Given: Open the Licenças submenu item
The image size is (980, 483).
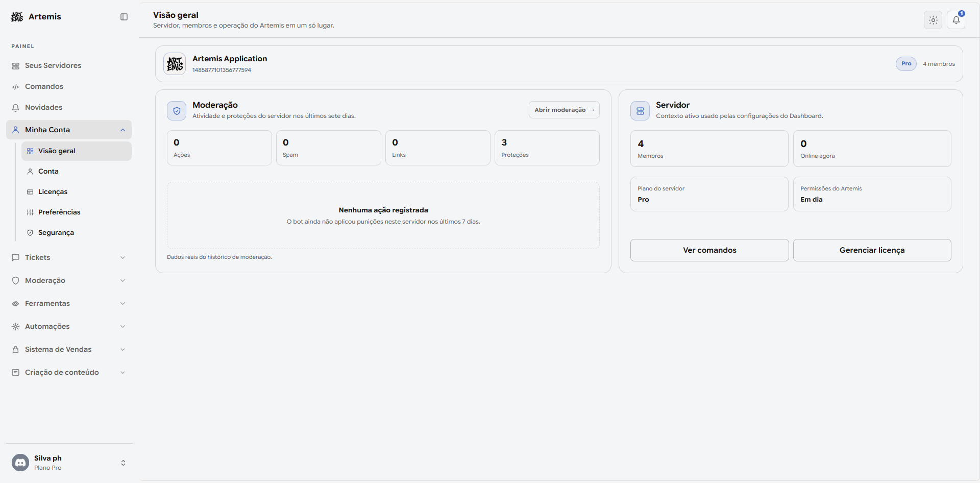Looking at the screenshot, I should 77,191.
